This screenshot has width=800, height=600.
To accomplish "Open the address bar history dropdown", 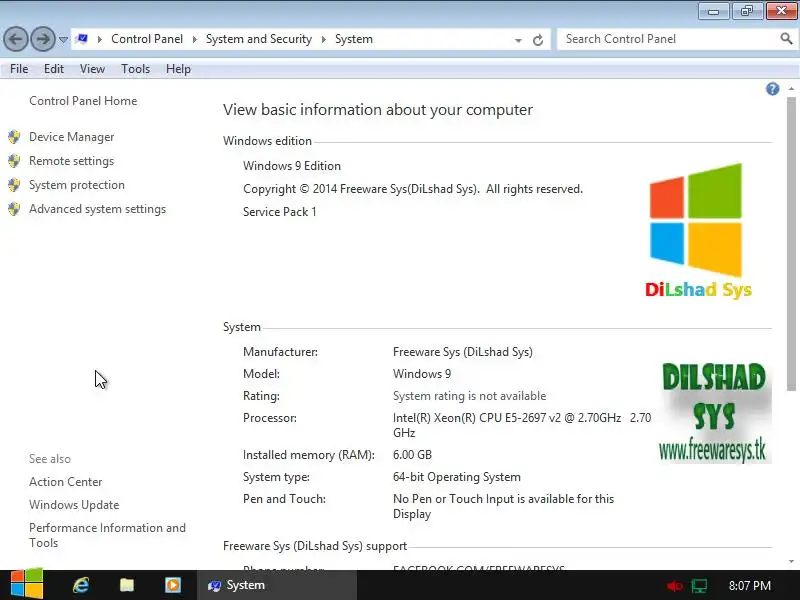I will click(518, 40).
